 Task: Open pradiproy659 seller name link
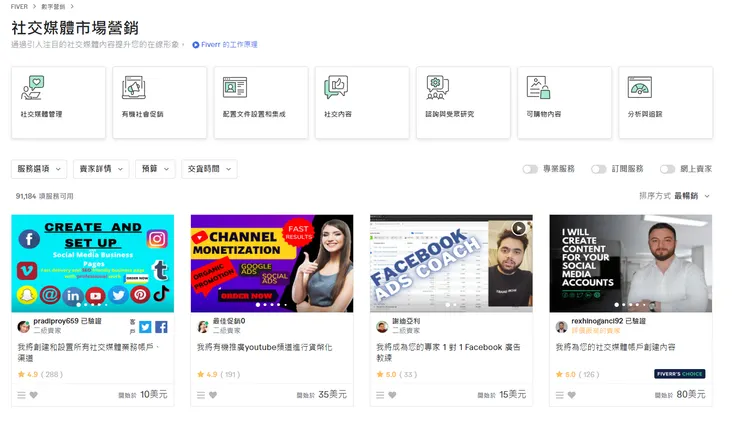[56, 321]
